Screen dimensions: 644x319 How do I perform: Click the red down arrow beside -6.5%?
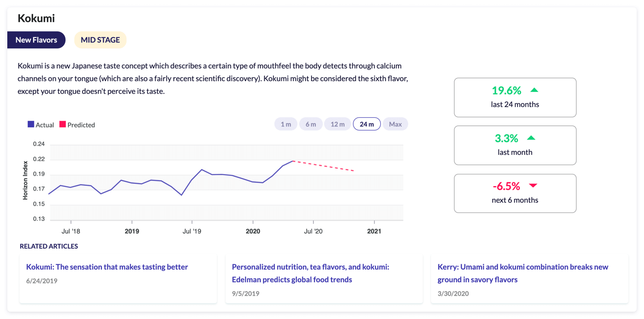tap(533, 186)
